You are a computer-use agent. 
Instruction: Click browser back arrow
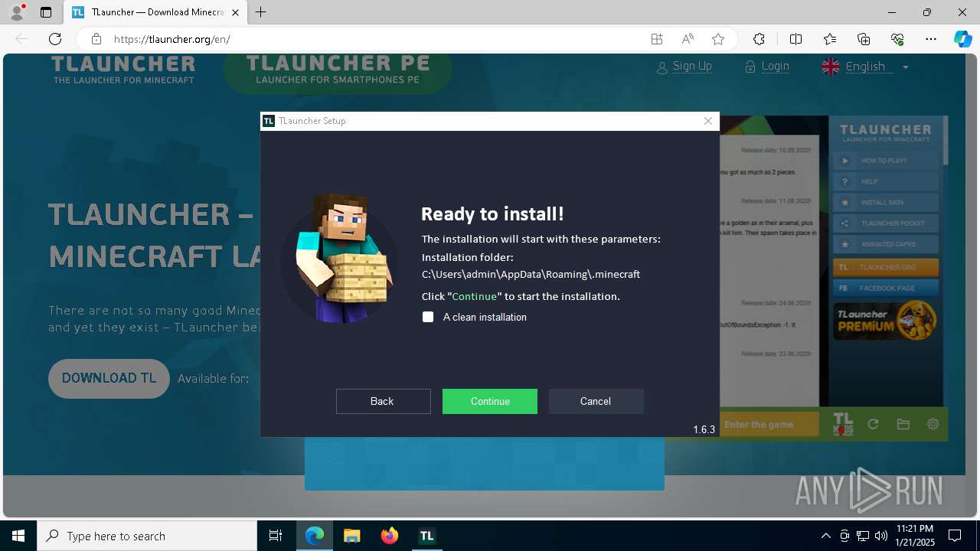tap(21, 39)
